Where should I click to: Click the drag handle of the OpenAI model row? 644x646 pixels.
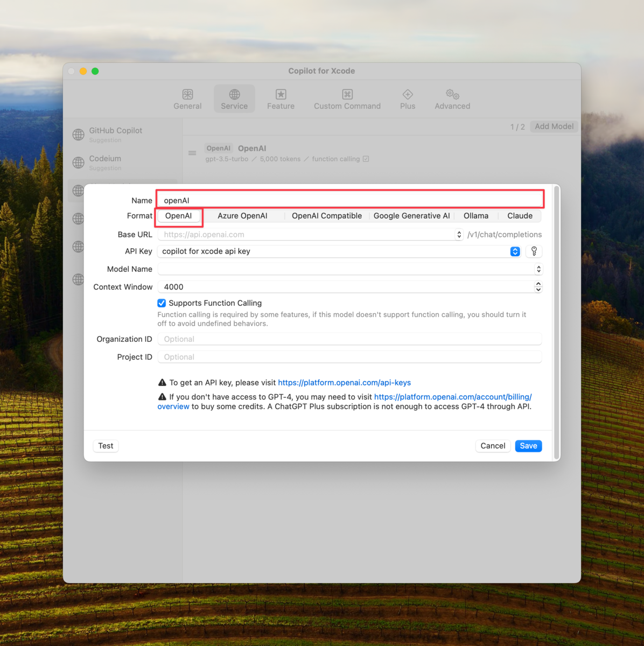192,153
